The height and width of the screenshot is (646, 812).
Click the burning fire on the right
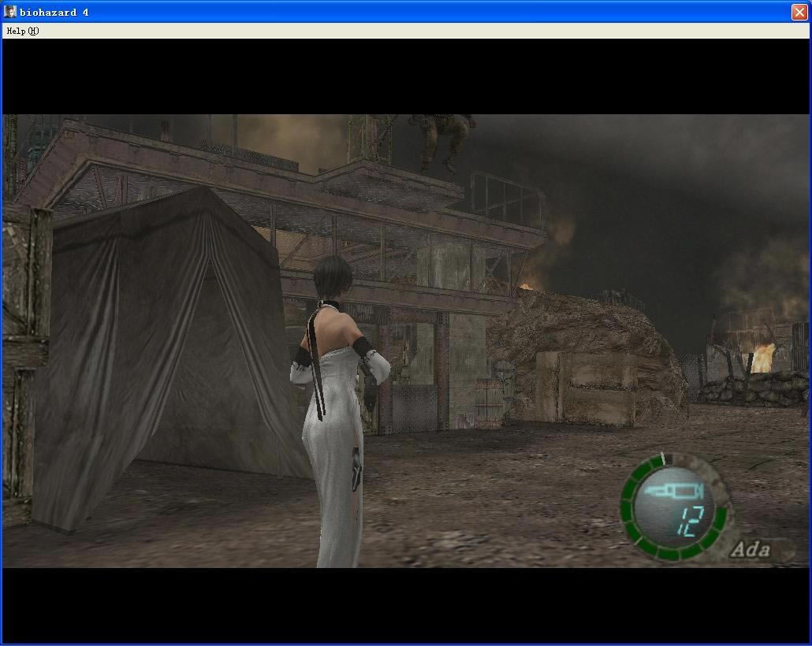(x=762, y=357)
